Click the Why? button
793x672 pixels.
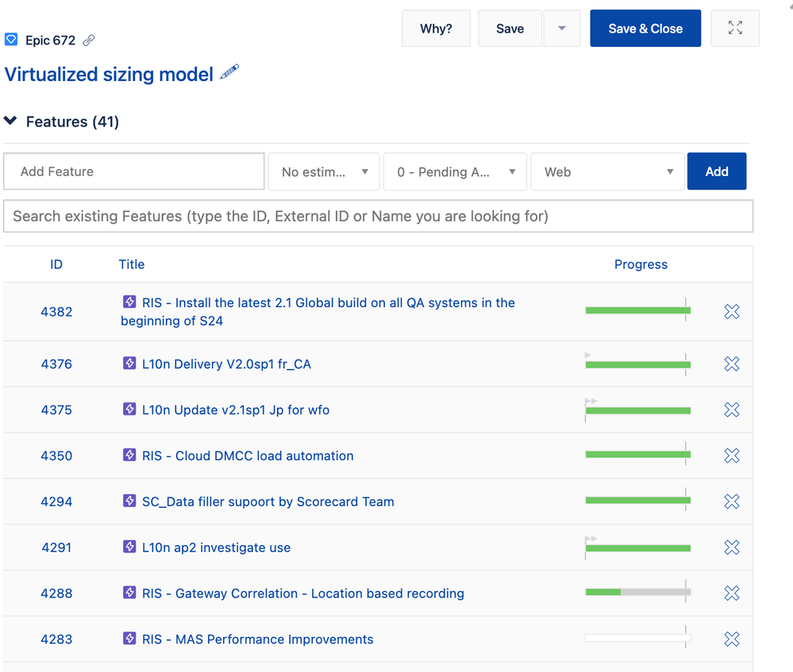(436, 29)
